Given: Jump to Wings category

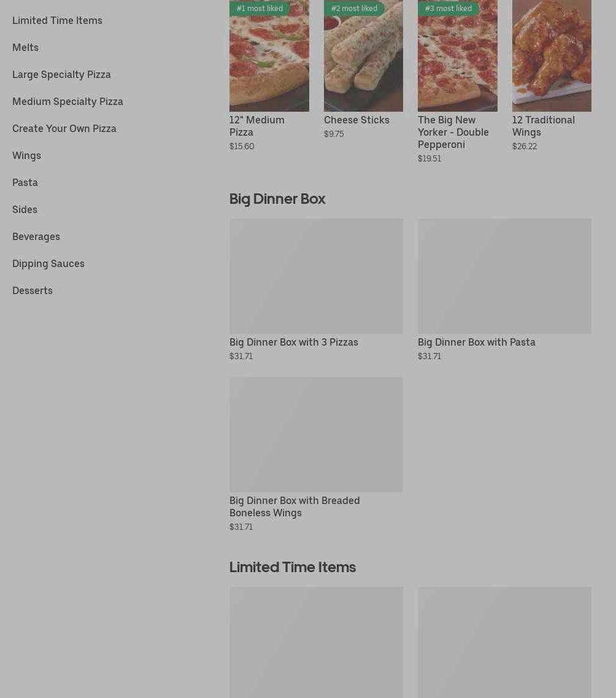Looking at the screenshot, I should pyautogui.click(x=26, y=155).
